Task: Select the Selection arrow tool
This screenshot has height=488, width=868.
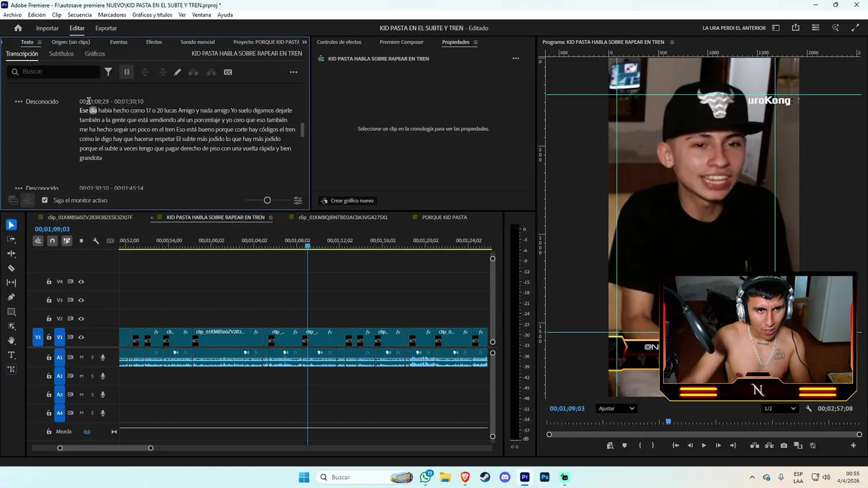Action: pos(12,225)
